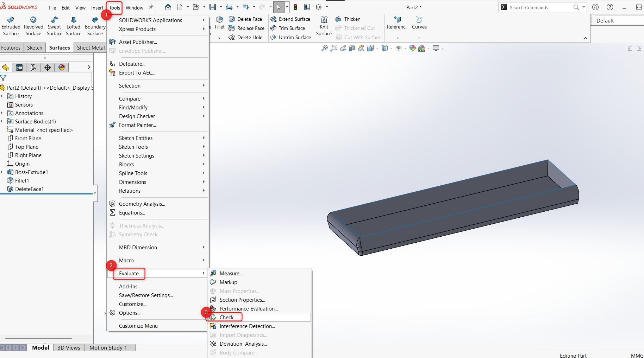Switch to the Sheet Metal tab
Image resolution: width=644 pixels, height=358 pixels.
coord(90,47)
